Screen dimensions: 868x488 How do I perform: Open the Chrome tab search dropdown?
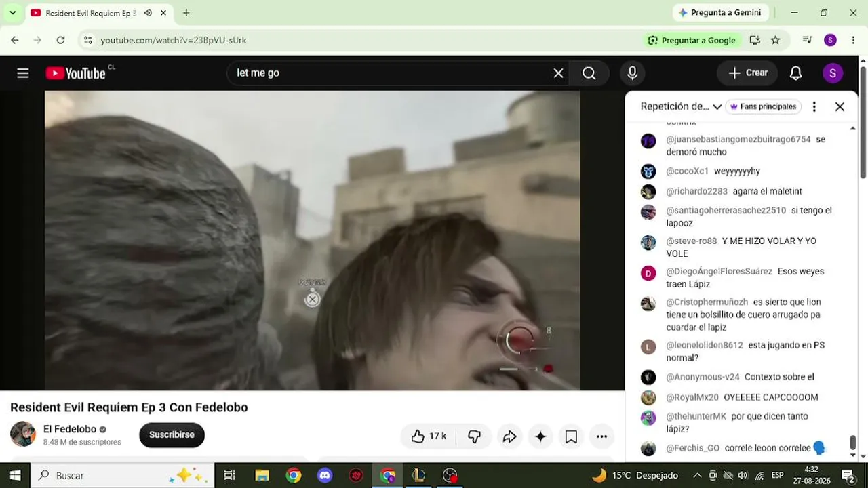pyautogui.click(x=12, y=13)
